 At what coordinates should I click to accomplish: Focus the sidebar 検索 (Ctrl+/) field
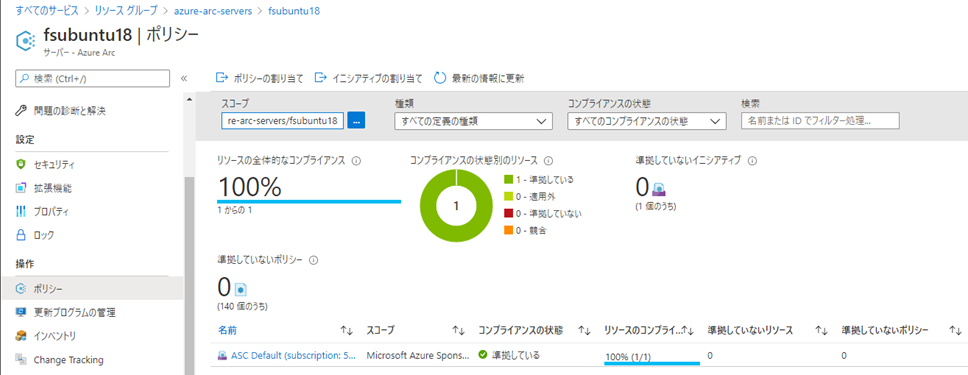[93, 78]
